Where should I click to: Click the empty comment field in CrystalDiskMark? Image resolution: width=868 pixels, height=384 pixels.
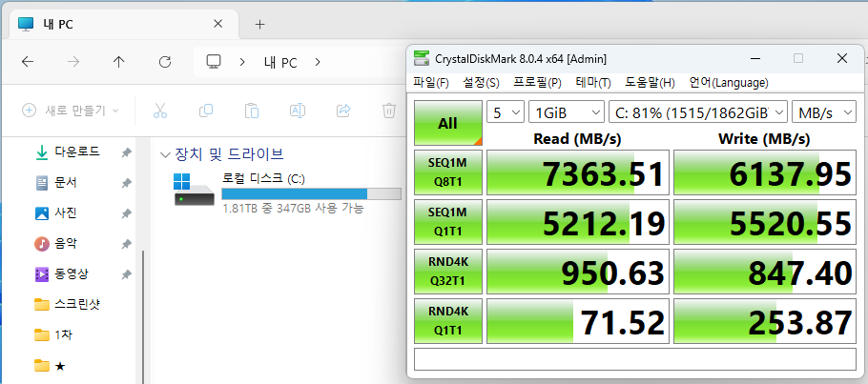click(635, 359)
